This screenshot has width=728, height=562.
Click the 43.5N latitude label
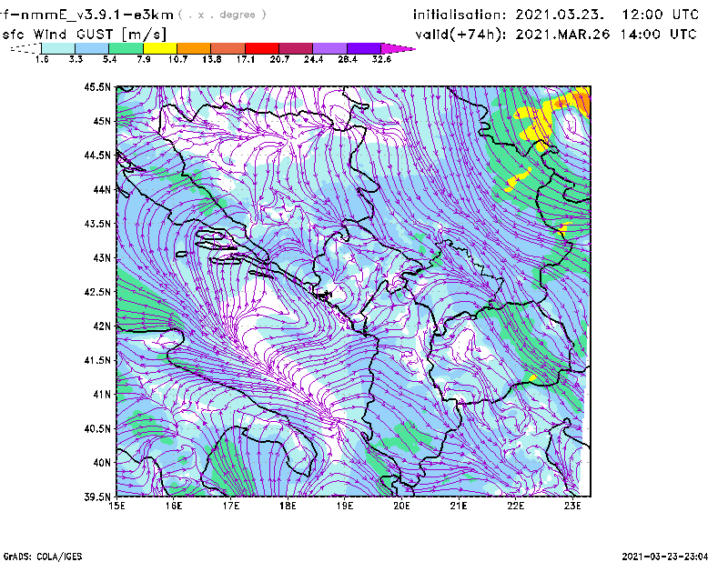point(97,224)
